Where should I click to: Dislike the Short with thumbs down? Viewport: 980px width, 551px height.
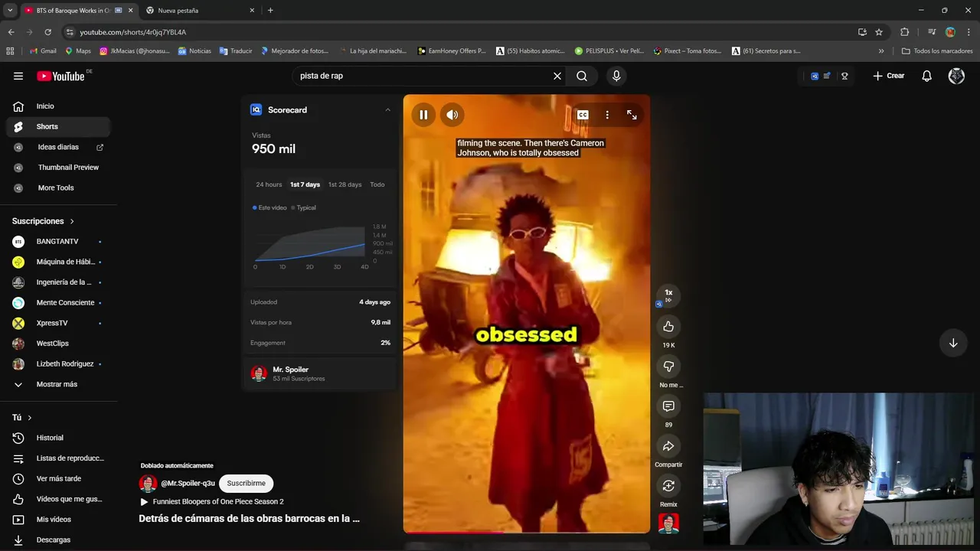coord(668,367)
